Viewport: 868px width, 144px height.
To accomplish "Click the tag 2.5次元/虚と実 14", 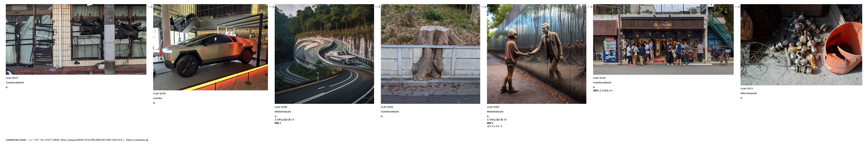I will [496, 120].
